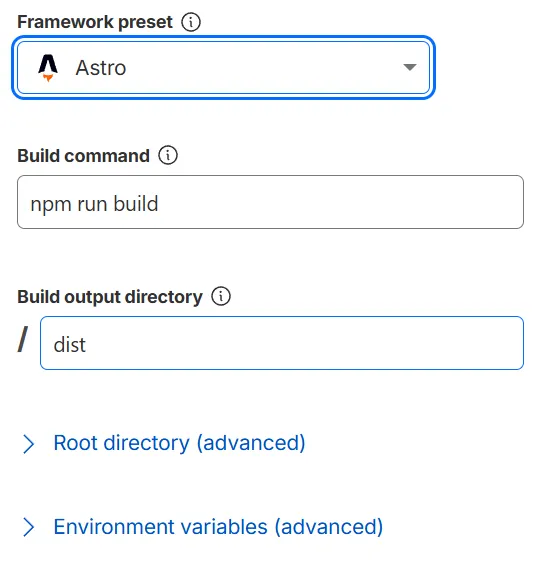Screen dimensions: 547x577
Task: Click on the 'npm run build' text
Action: (x=94, y=204)
